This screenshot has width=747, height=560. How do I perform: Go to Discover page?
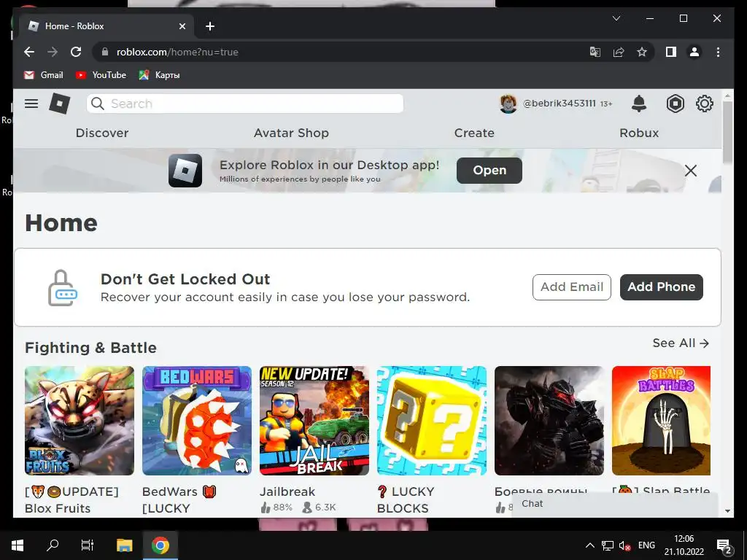click(102, 133)
